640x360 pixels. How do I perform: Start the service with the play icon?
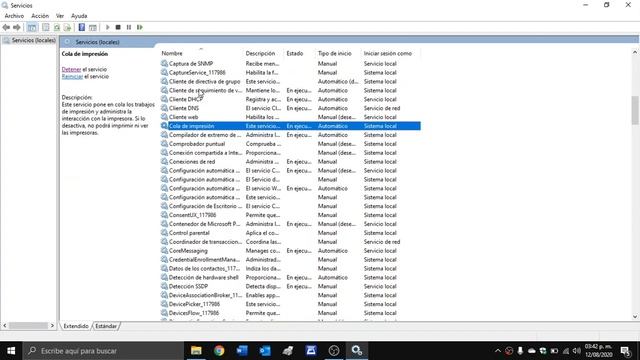tap(107, 27)
